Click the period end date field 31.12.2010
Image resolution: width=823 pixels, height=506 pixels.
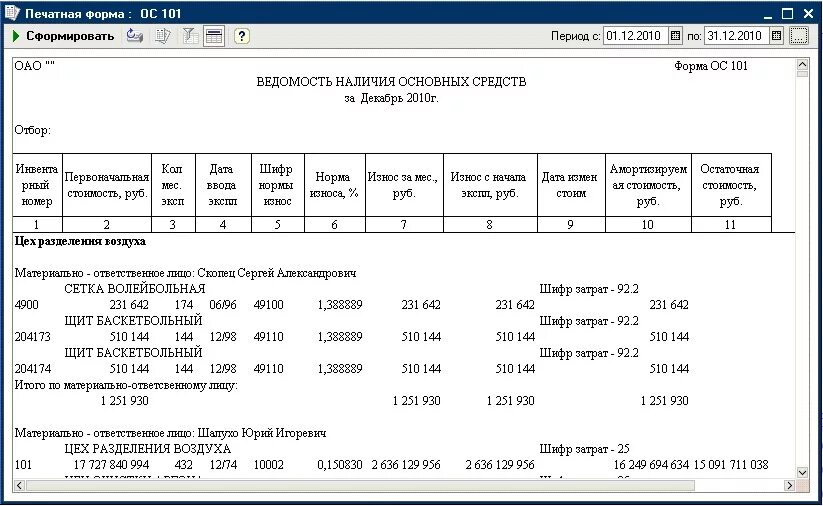click(x=736, y=36)
